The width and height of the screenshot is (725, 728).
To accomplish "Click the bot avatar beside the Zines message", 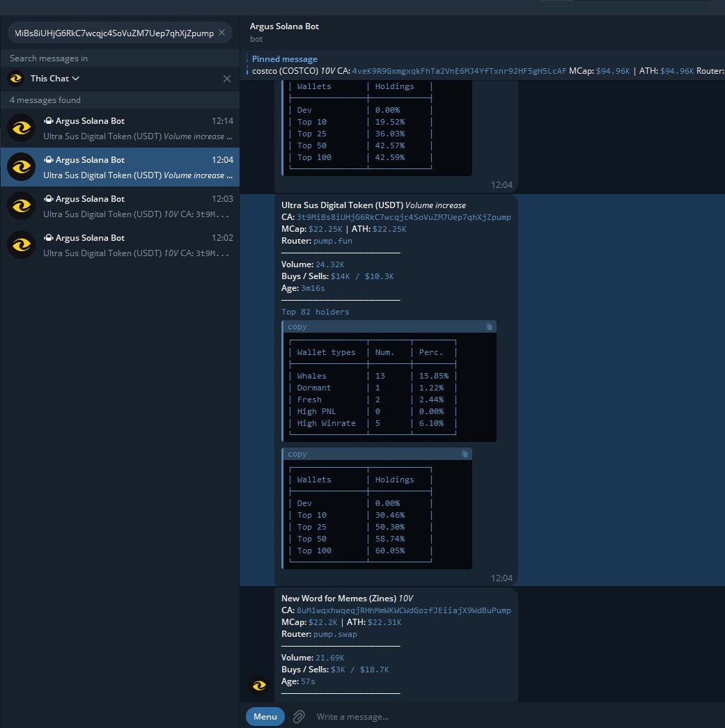I will pos(259,686).
